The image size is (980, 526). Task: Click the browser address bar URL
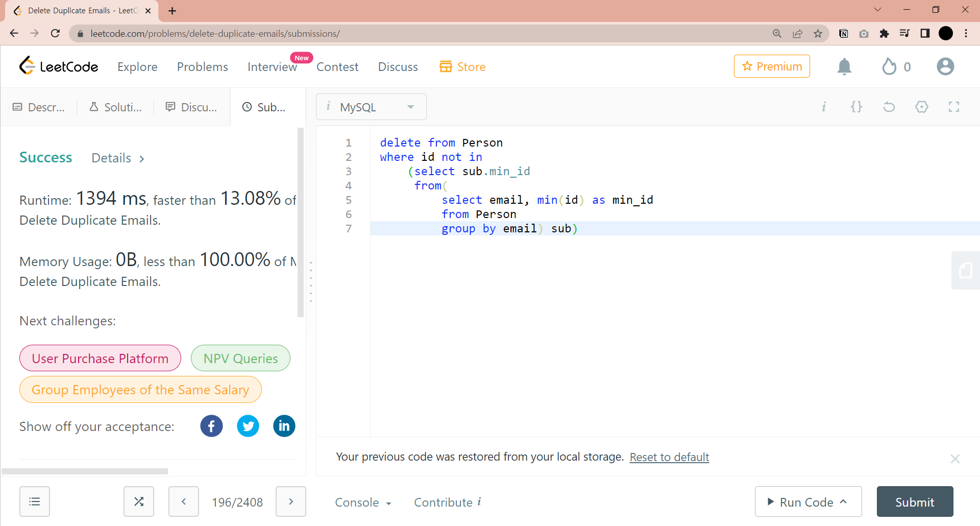(215, 34)
